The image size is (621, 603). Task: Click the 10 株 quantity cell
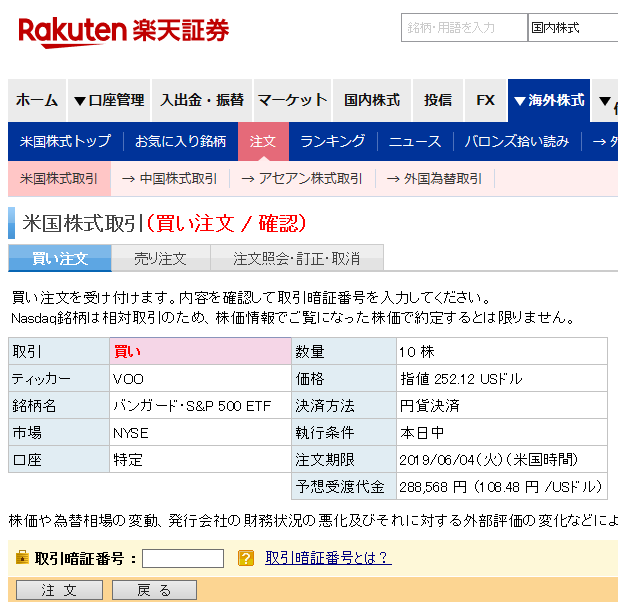(x=502, y=352)
